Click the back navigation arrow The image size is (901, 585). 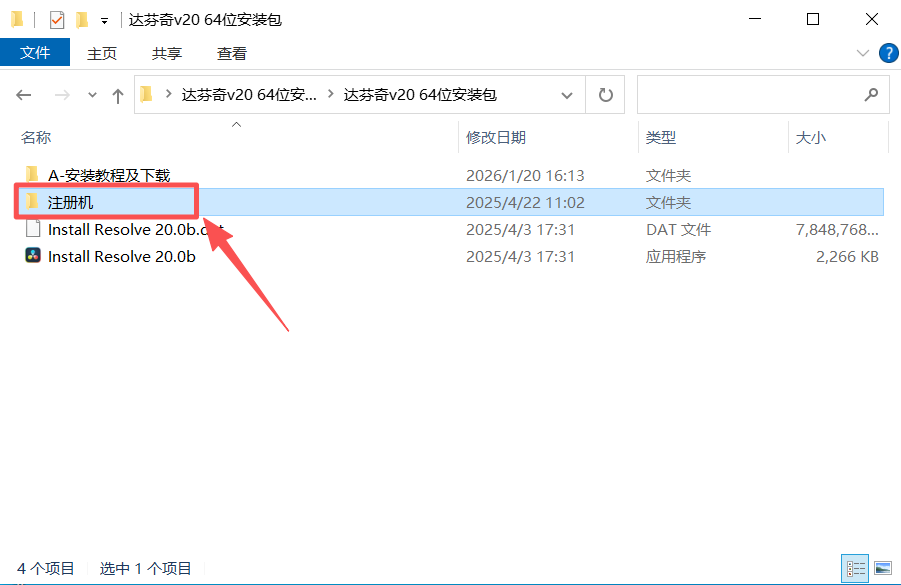[x=25, y=95]
